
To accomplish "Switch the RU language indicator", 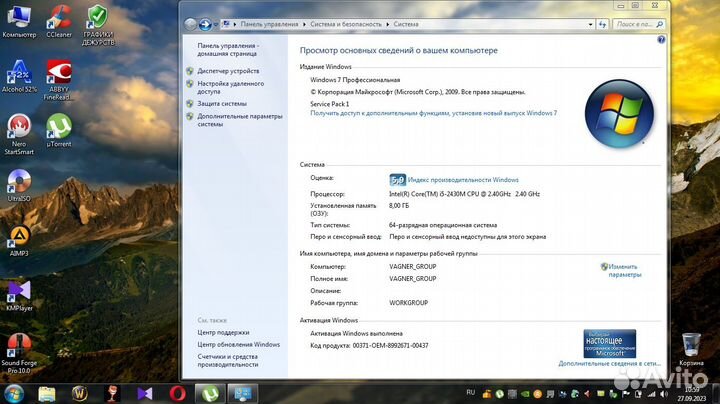I will coord(471,393).
